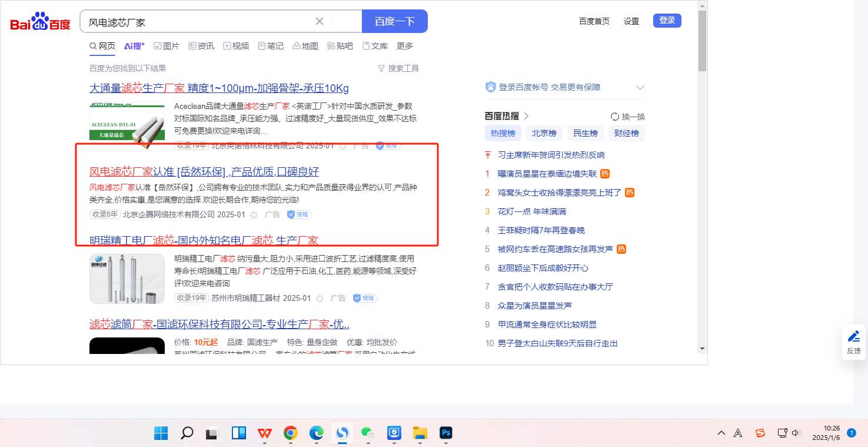Clear the search box with X icon
Viewport: 868px width, 447px height.
point(320,22)
